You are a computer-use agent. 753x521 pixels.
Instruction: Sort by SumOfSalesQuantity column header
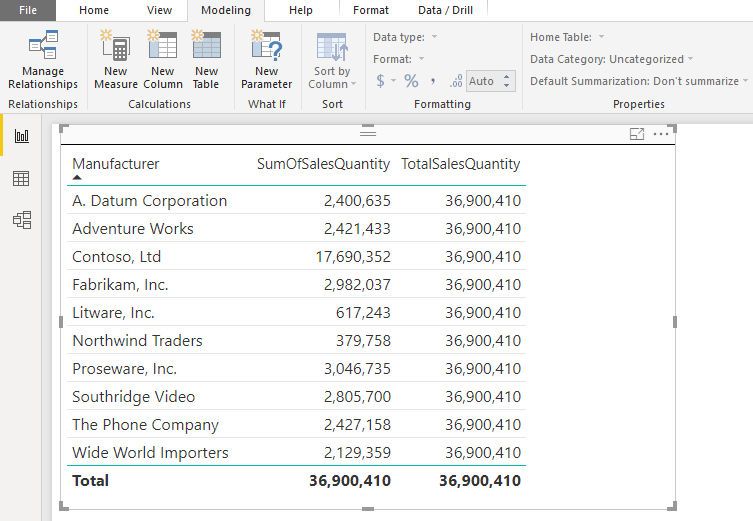pos(323,164)
